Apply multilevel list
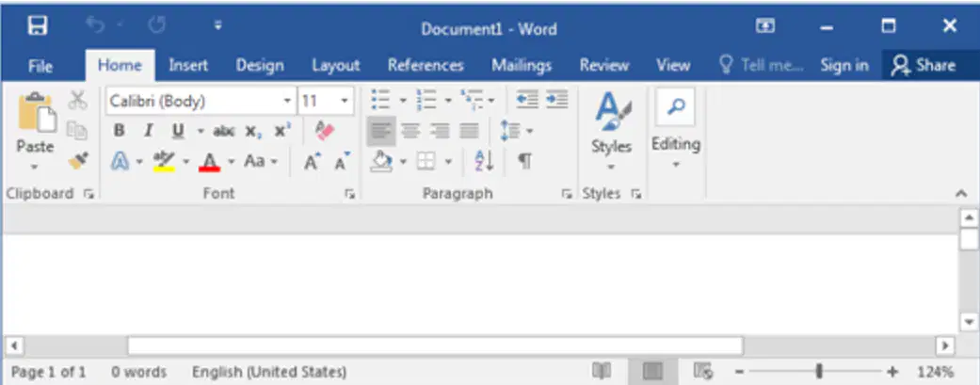The image size is (980, 385). point(471,100)
